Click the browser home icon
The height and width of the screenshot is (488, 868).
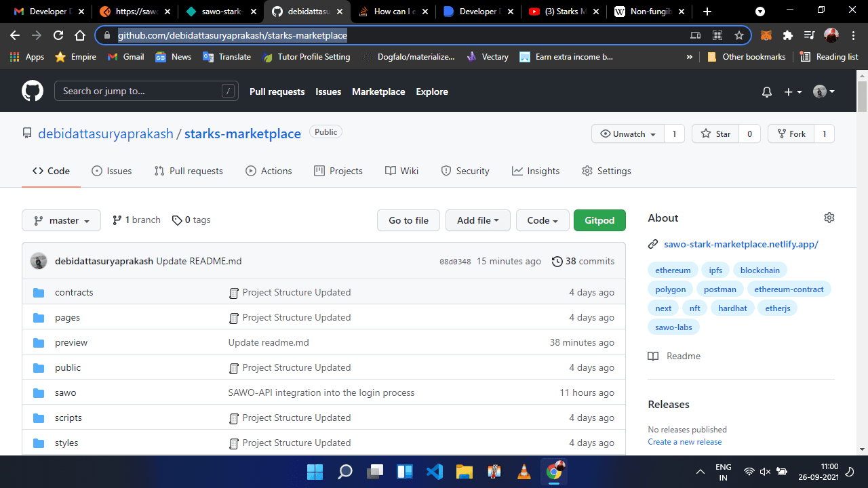coord(80,35)
